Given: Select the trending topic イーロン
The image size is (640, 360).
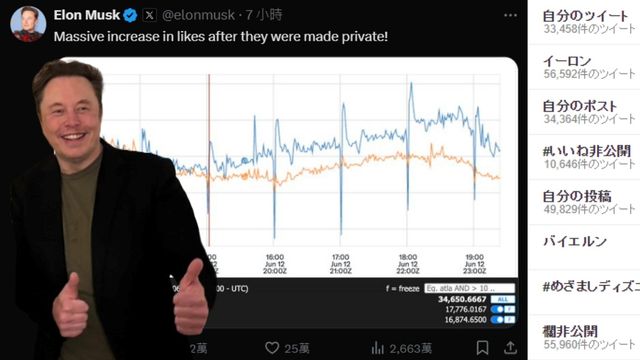Looking at the screenshot, I should tap(567, 61).
